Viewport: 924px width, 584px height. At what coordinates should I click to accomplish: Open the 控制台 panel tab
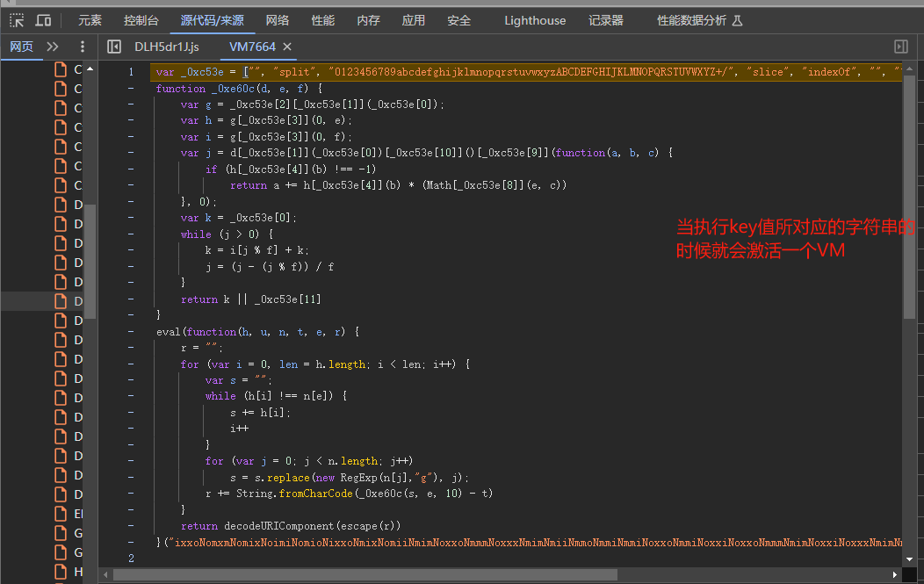pyautogui.click(x=141, y=20)
